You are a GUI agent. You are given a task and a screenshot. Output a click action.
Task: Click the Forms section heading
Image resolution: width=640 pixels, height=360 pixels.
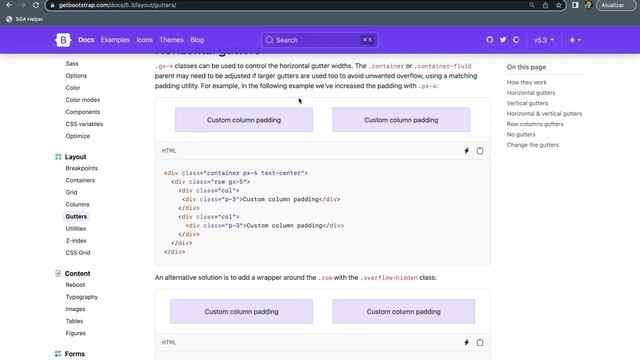click(x=75, y=354)
